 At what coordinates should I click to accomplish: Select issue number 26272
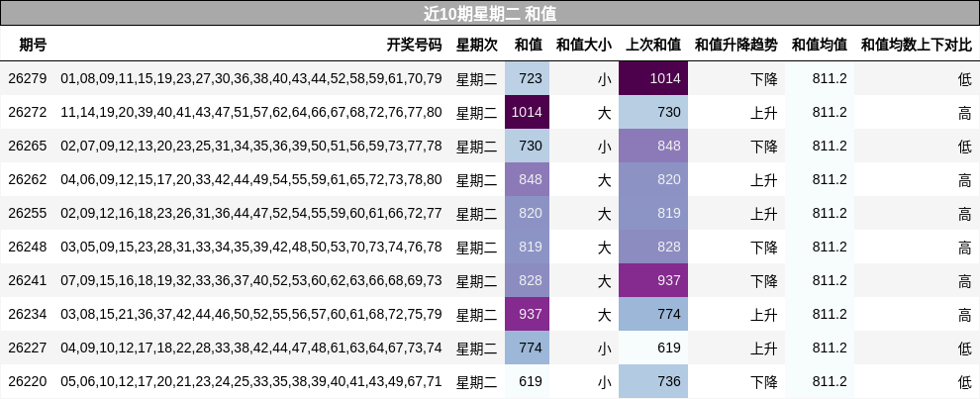(28, 113)
